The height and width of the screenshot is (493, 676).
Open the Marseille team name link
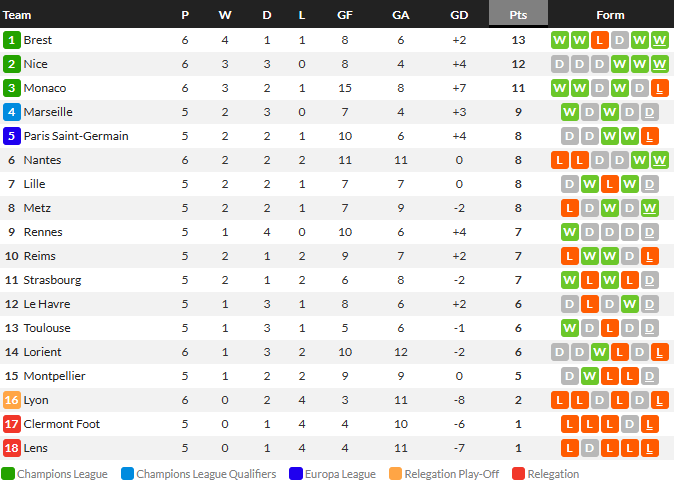[48, 112]
